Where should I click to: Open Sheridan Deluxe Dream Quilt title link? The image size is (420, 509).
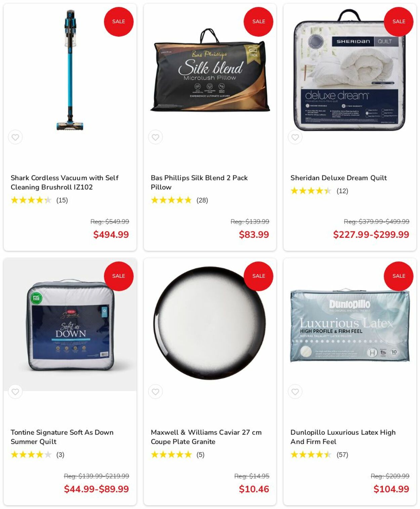click(339, 178)
